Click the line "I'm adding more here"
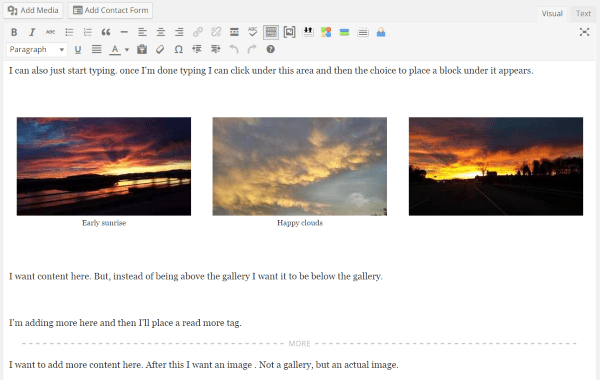Viewport: 600px width, 380px height. click(x=125, y=323)
